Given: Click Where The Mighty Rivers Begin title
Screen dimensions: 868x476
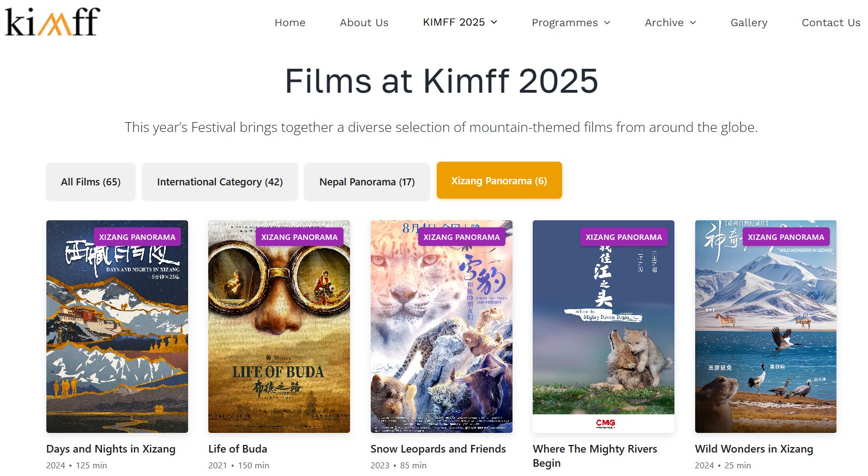Looking at the screenshot, I should click(595, 456).
